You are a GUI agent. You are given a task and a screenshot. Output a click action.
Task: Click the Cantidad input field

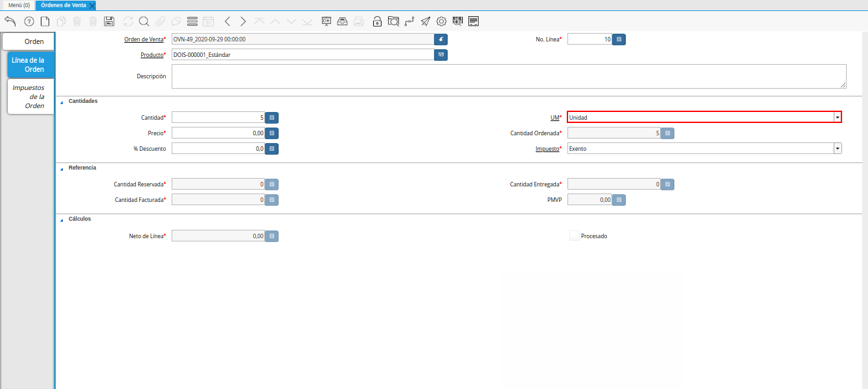tap(218, 118)
